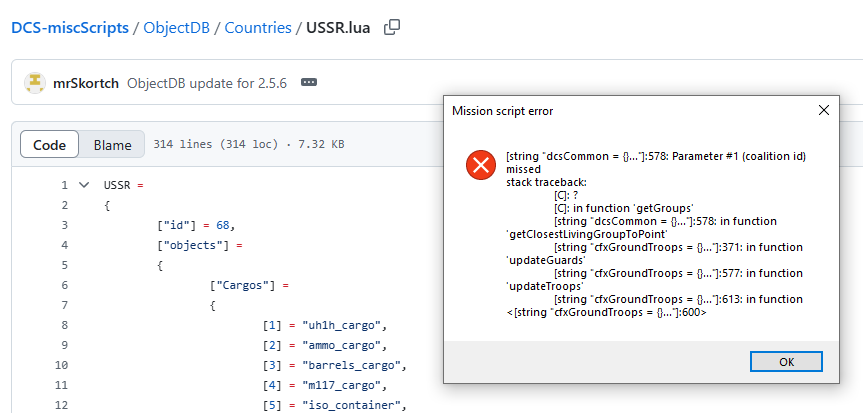Close the Mission script error dialog

pos(823,110)
